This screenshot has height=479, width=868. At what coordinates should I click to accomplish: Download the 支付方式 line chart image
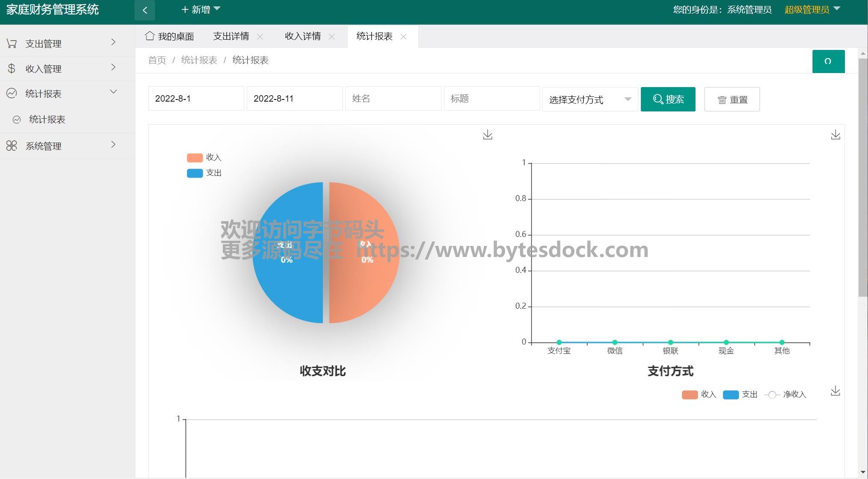tap(835, 135)
